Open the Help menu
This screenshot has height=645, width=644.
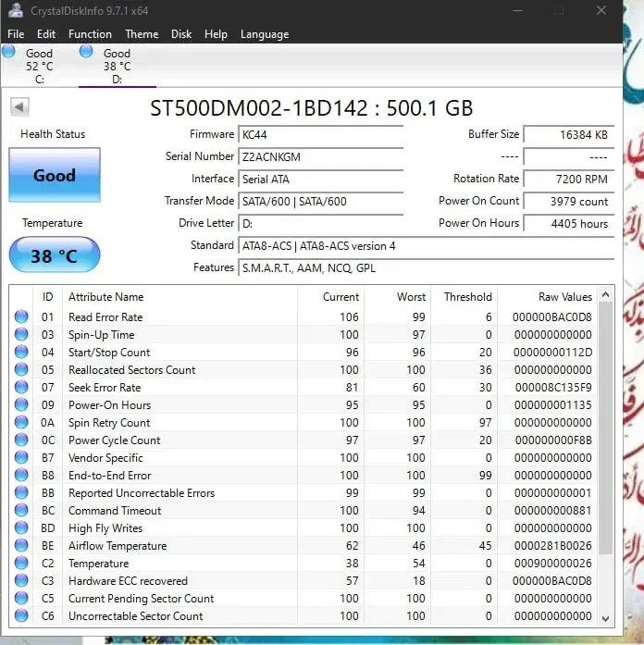click(216, 34)
